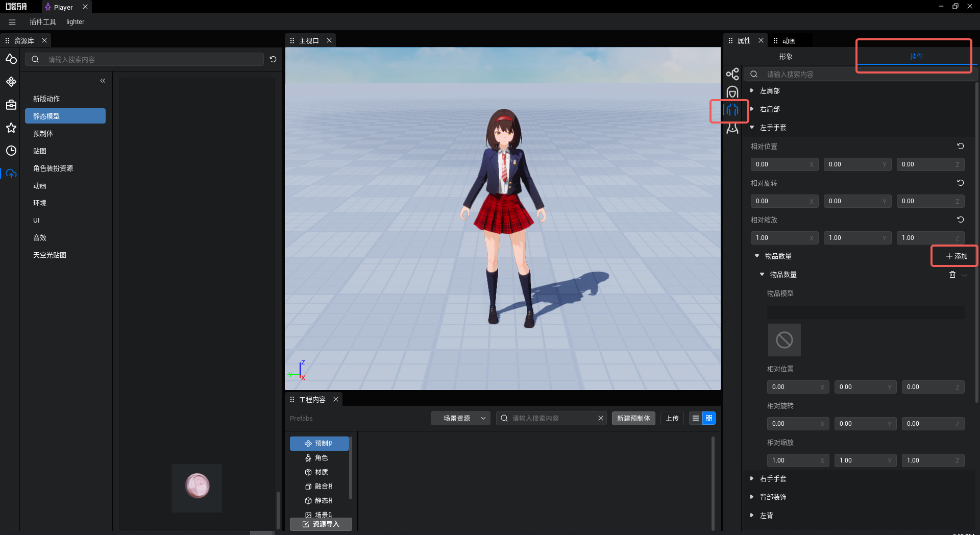Image resolution: width=980 pixels, height=535 pixels.
Task: Select the 天空光贴图 category
Action: pos(65,255)
